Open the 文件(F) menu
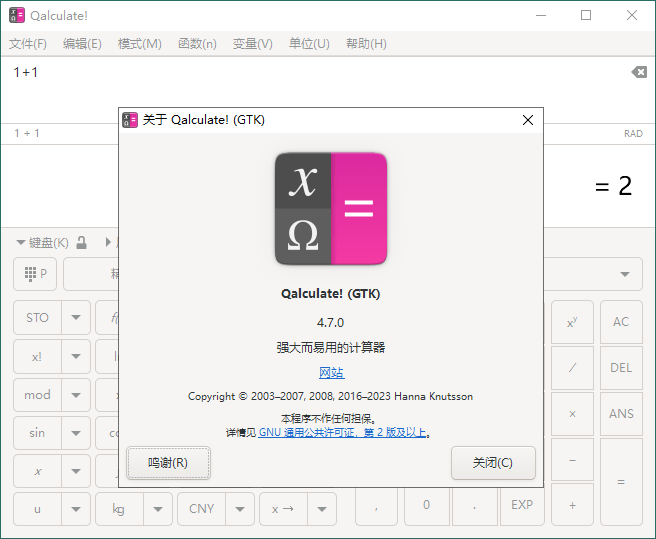Image resolution: width=656 pixels, height=539 pixels. (28, 44)
